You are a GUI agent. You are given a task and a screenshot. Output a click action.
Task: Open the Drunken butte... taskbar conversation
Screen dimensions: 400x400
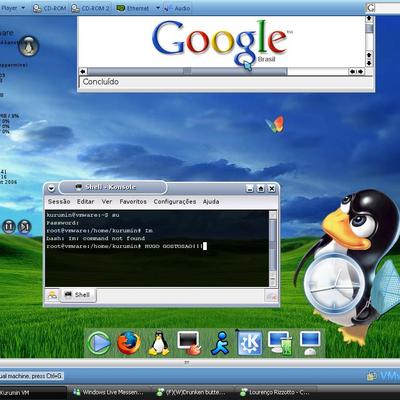pyautogui.click(x=192, y=392)
